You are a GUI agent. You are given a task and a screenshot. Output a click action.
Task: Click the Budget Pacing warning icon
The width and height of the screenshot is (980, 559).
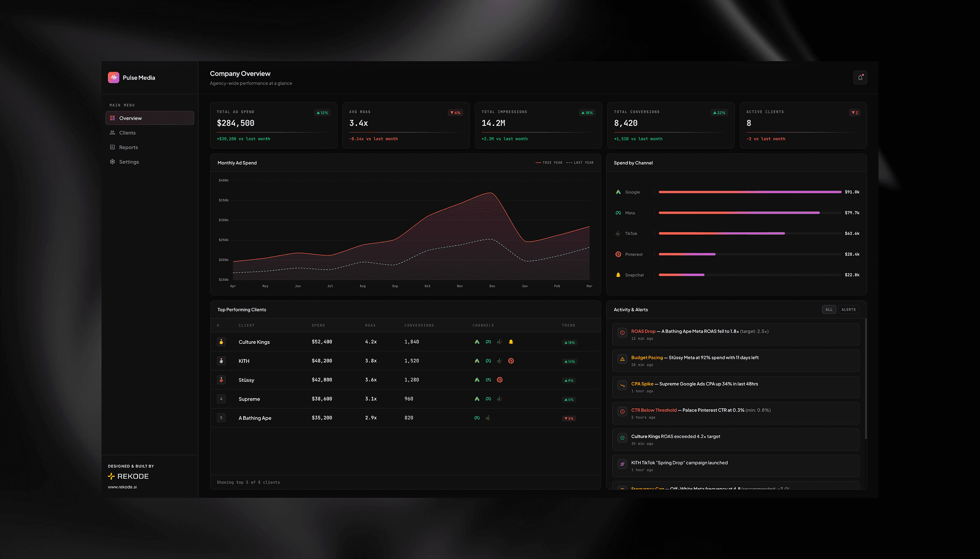622,359
